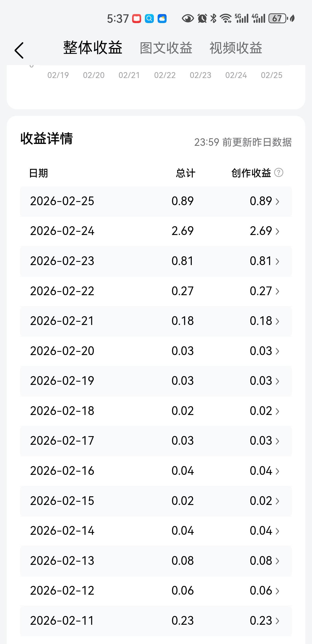Tap the 02/19 date on chart axis
312x644 pixels.
click(x=58, y=75)
